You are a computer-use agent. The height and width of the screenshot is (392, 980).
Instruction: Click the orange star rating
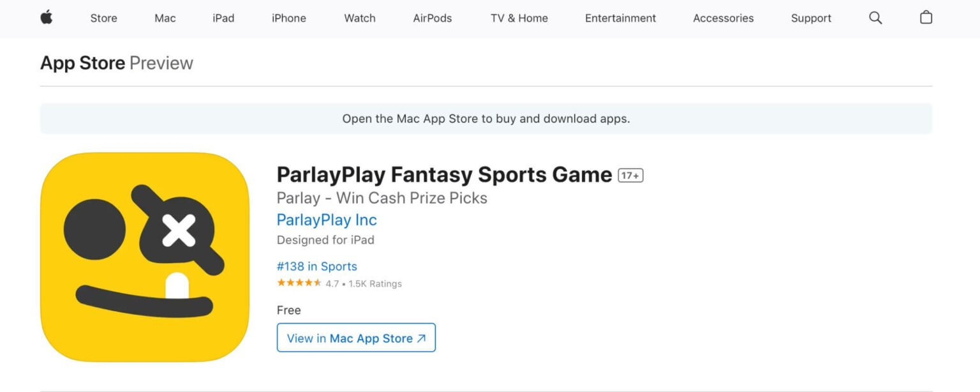point(299,283)
